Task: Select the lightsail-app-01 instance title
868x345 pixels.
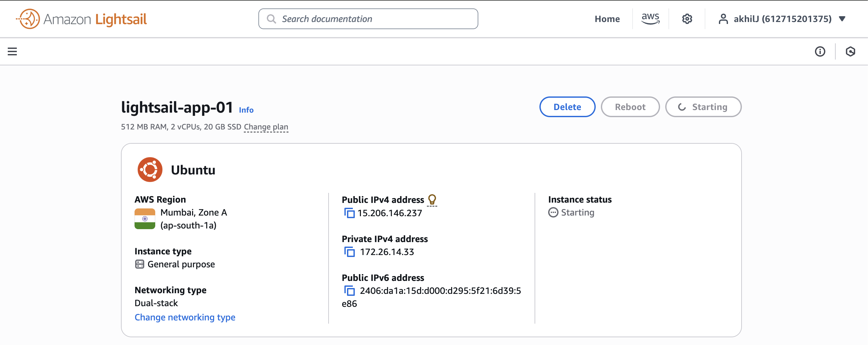Action: 177,107
